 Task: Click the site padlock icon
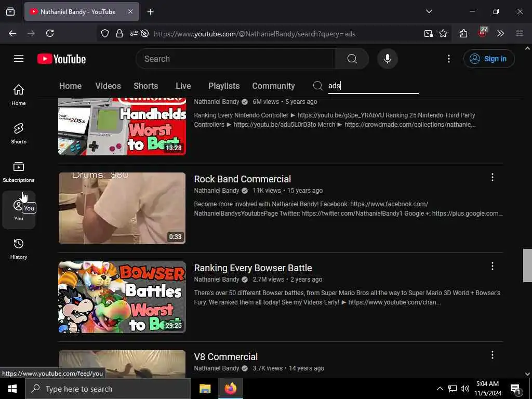click(x=119, y=33)
